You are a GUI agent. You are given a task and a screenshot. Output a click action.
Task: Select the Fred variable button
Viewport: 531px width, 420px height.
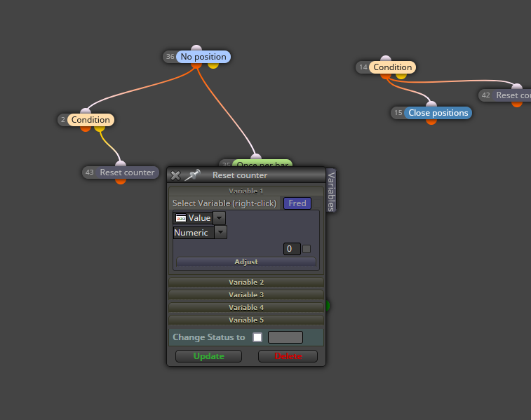click(x=297, y=203)
